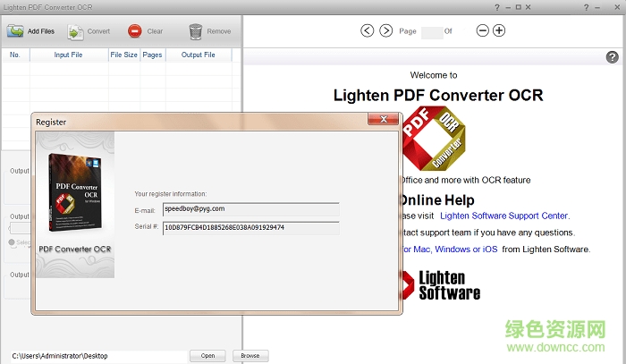
Task: Click the Output File column header
Action: pos(199,55)
